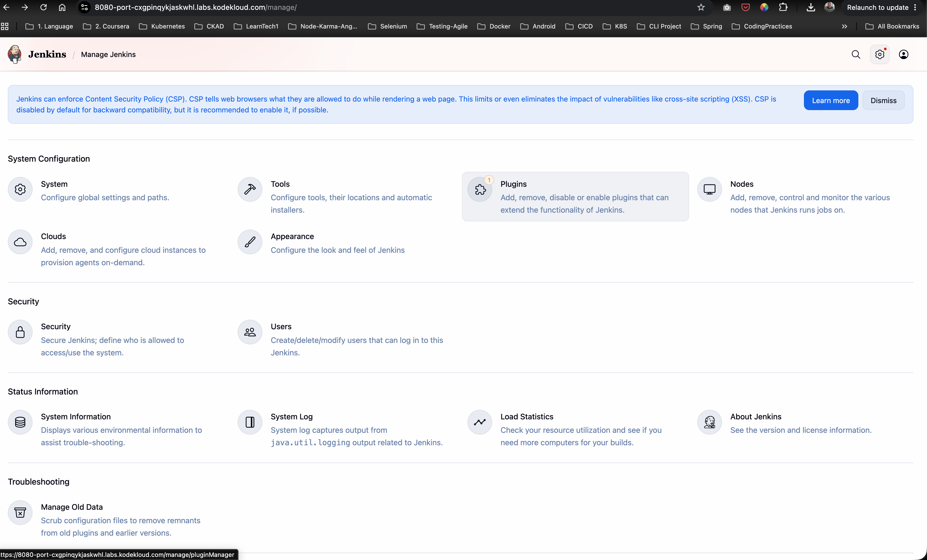Click the System Log book icon
Screen dimensions: 927x560
point(250,422)
